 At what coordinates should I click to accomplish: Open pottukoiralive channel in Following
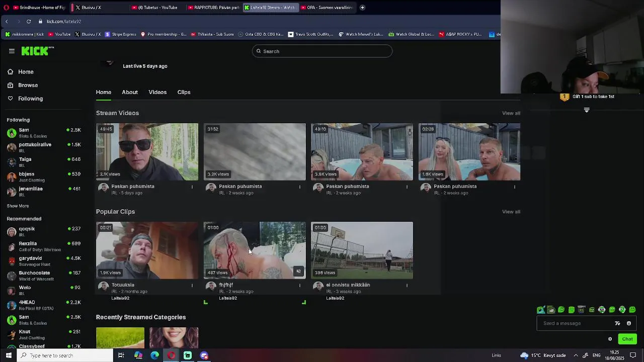point(44,147)
